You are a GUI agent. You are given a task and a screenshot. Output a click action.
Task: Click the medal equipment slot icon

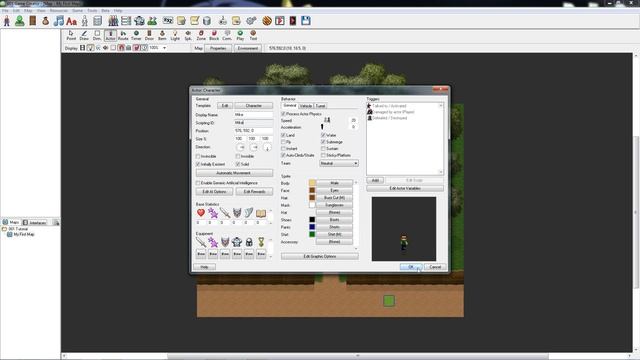[261, 242]
